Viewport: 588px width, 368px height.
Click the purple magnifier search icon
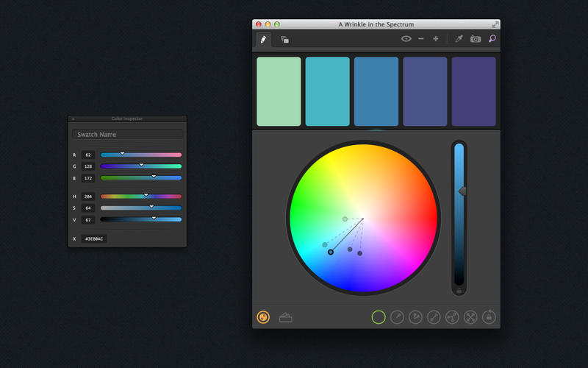[492, 38]
